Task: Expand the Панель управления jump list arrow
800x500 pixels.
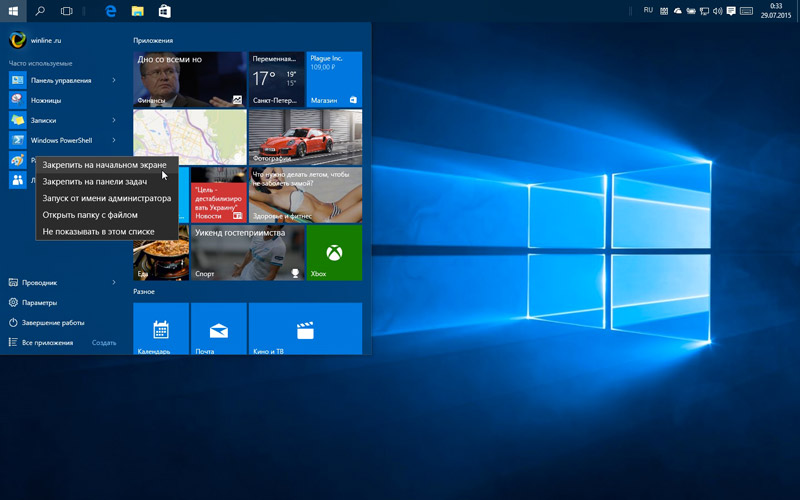Action: pos(114,80)
